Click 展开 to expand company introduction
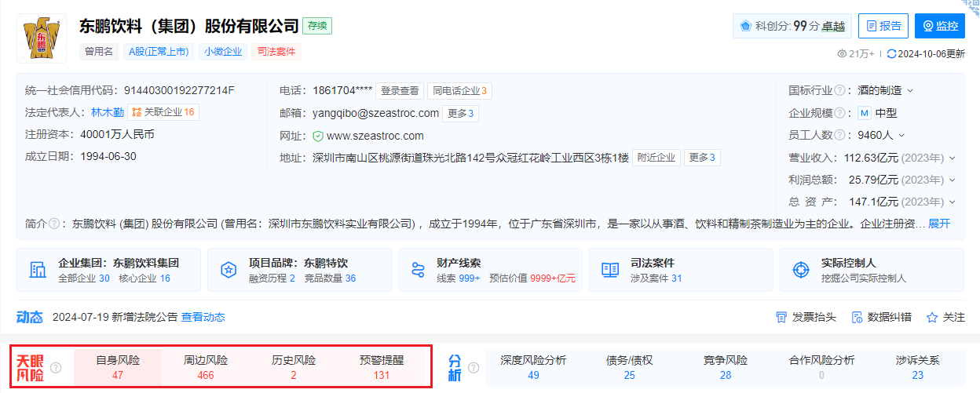The height and width of the screenshot is (393, 980). [x=939, y=224]
